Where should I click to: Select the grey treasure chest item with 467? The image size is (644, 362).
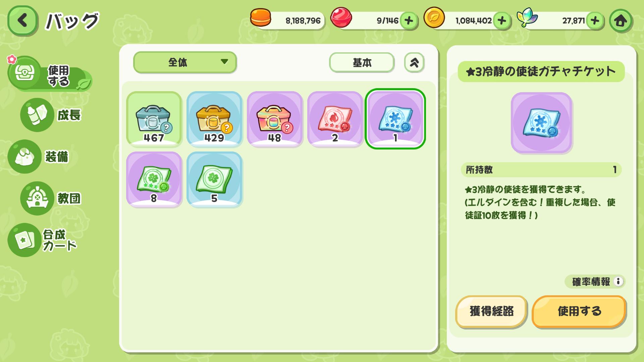tap(154, 119)
